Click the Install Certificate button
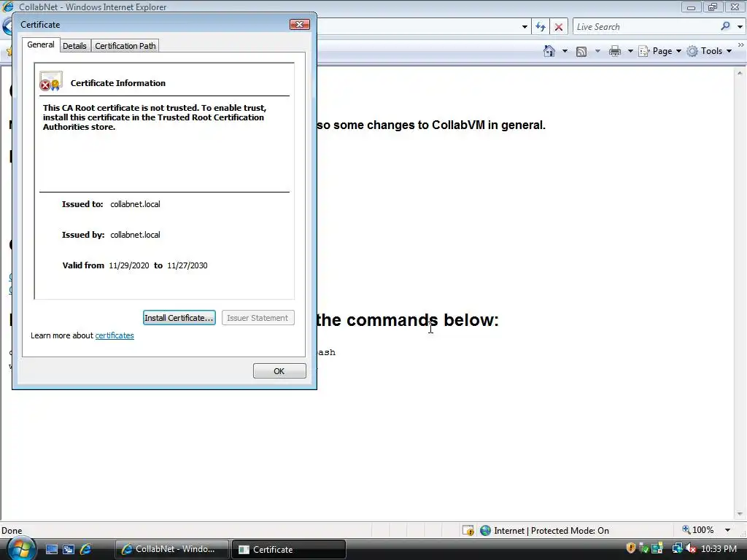This screenshot has width=747, height=560. pos(179,318)
